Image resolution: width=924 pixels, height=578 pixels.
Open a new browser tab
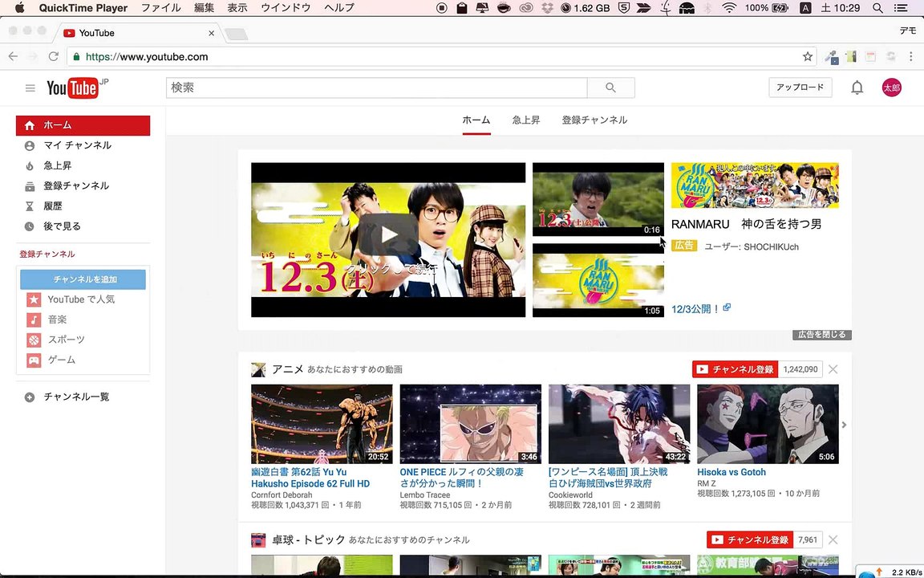(237, 35)
